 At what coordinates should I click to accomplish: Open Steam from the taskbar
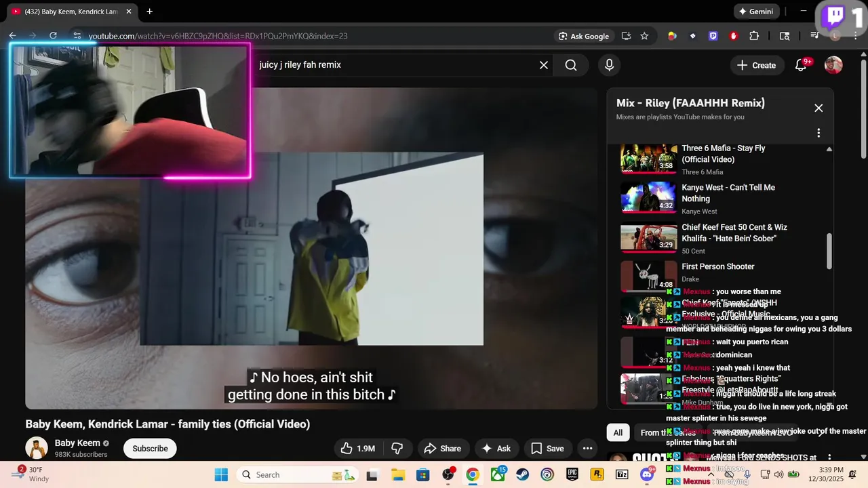(x=522, y=474)
